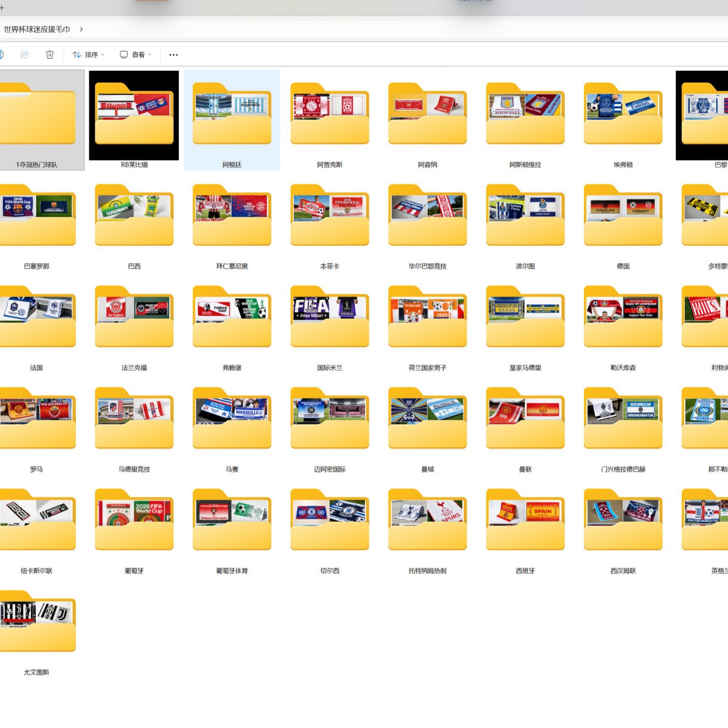Select the 阿贾克斯 folder
728x728 pixels.
click(330, 114)
